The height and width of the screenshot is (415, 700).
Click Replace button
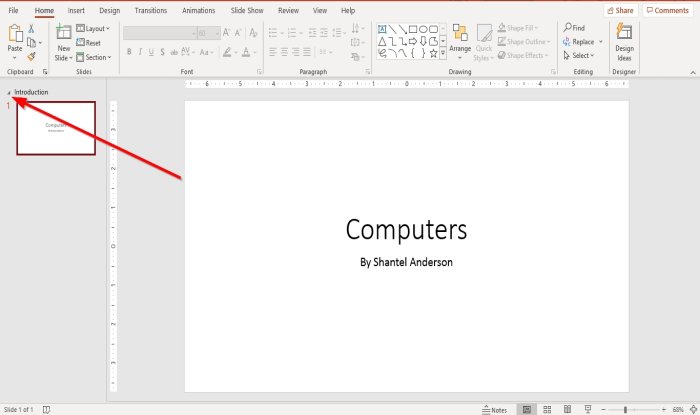tap(579, 42)
